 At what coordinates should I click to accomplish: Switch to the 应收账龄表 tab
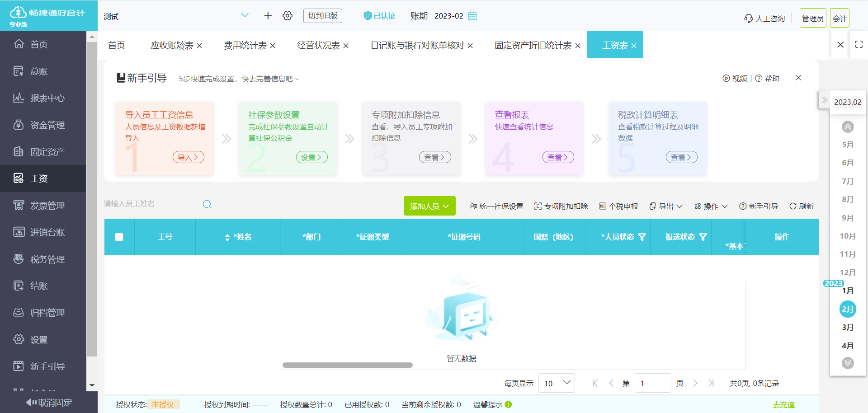(172, 45)
